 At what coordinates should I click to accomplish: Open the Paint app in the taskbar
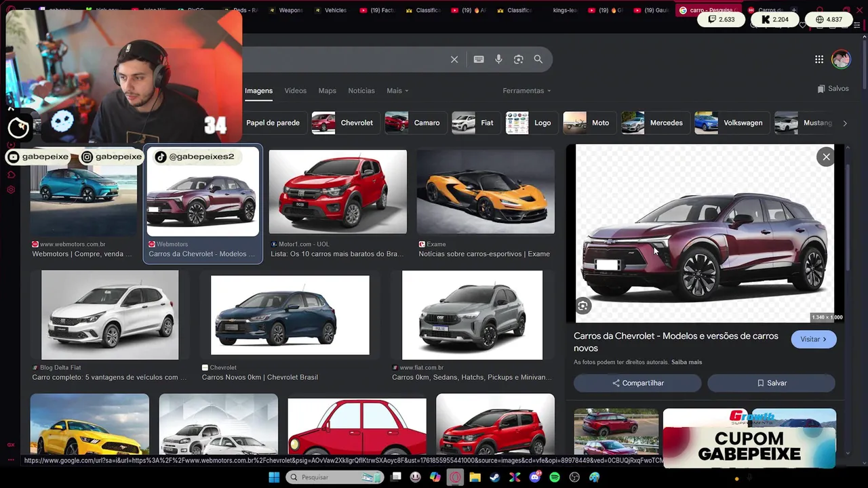pos(595,477)
